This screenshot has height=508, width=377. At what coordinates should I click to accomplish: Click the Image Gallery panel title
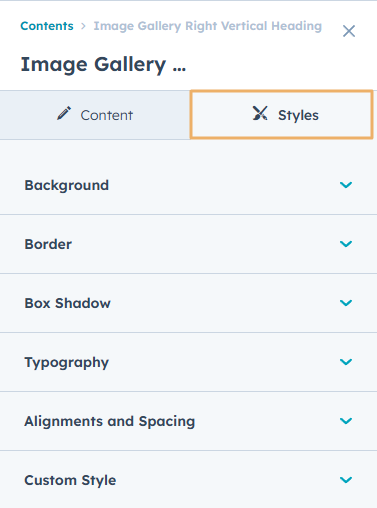click(x=103, y=64)
